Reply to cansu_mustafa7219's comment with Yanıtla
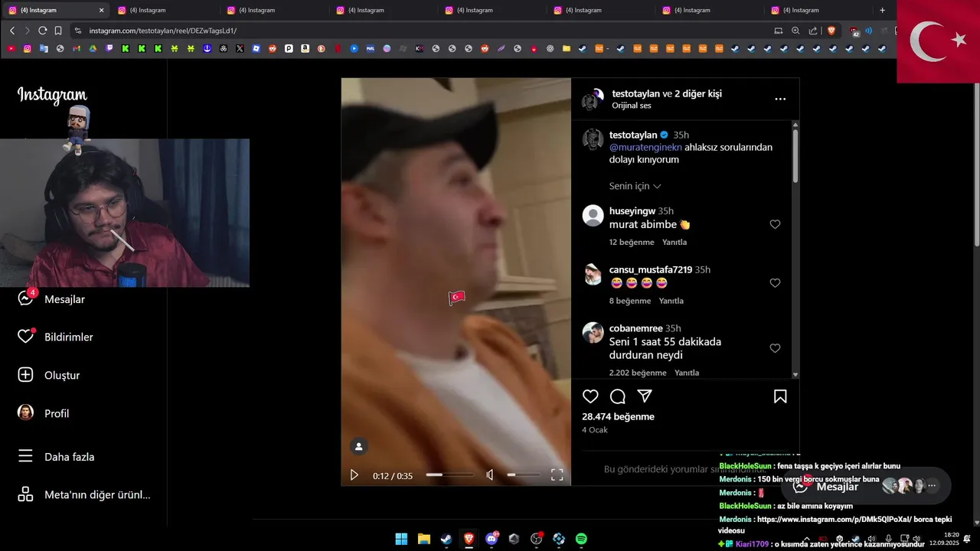 [x=671, y=301]
